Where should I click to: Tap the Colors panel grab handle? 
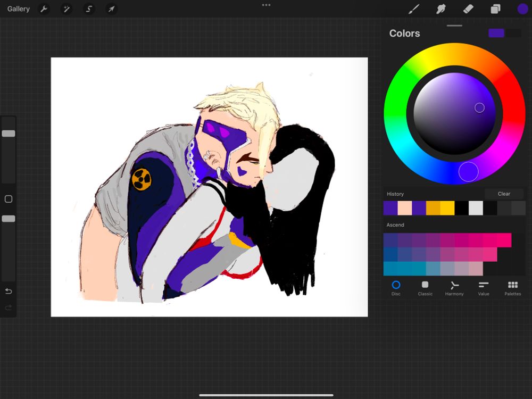point(454,26)
